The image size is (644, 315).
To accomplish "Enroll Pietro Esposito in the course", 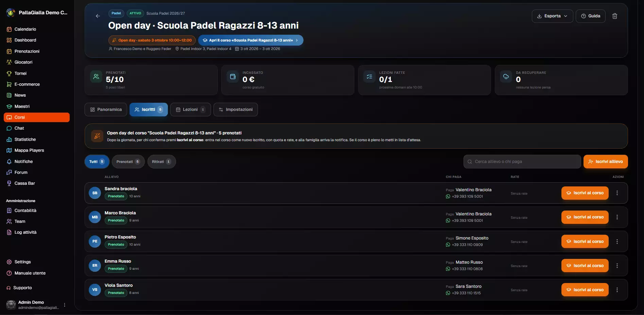I will pos(585,242).
